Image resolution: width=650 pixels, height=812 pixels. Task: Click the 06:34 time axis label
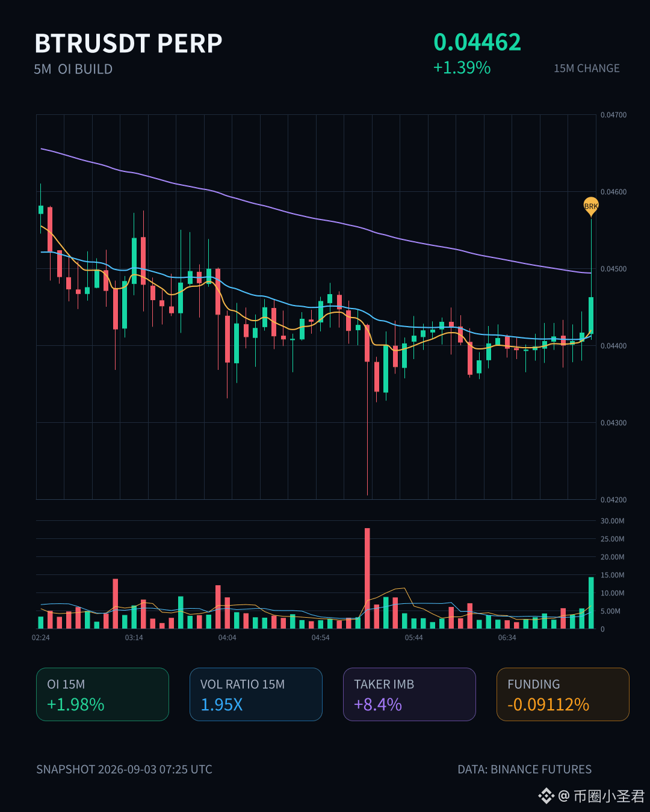click(507, 638)
